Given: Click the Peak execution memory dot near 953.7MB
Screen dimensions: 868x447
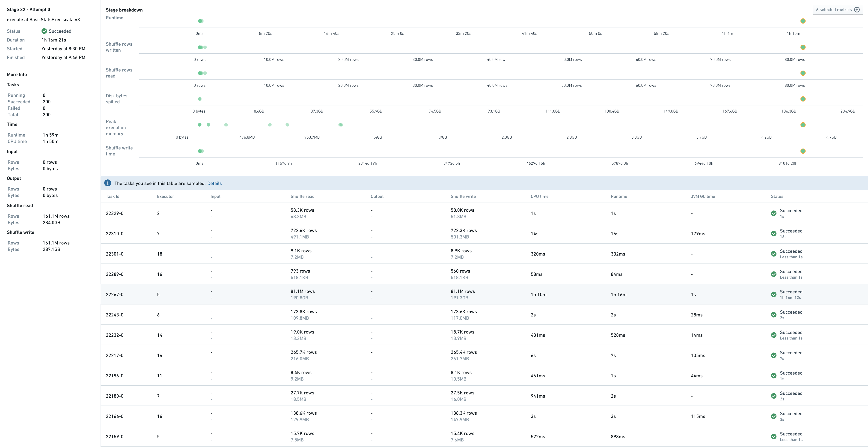Looking at the screenshot, I should (x=287, y=125).
